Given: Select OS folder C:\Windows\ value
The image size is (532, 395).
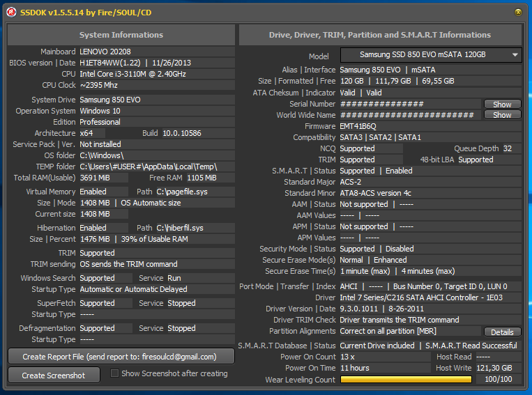Looking at the screenshot, I should tap(102, 155).
